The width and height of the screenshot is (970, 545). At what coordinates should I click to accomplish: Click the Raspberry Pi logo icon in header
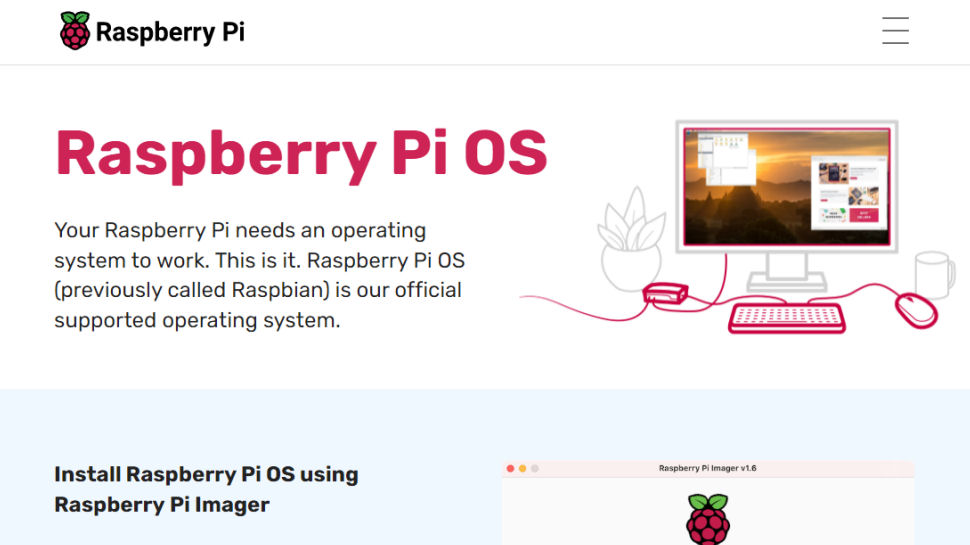pos(75,30)
